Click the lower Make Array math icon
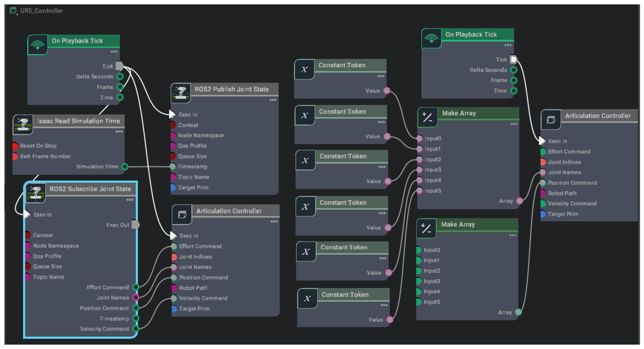This screenshot has height=349, width=644. tap(426, 228)
